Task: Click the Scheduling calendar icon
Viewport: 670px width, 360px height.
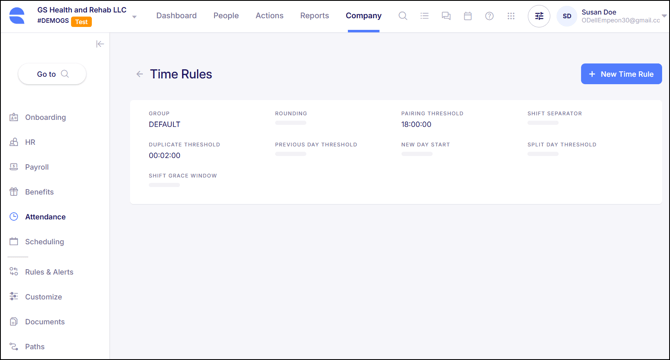Action: [x=14, y=241]
